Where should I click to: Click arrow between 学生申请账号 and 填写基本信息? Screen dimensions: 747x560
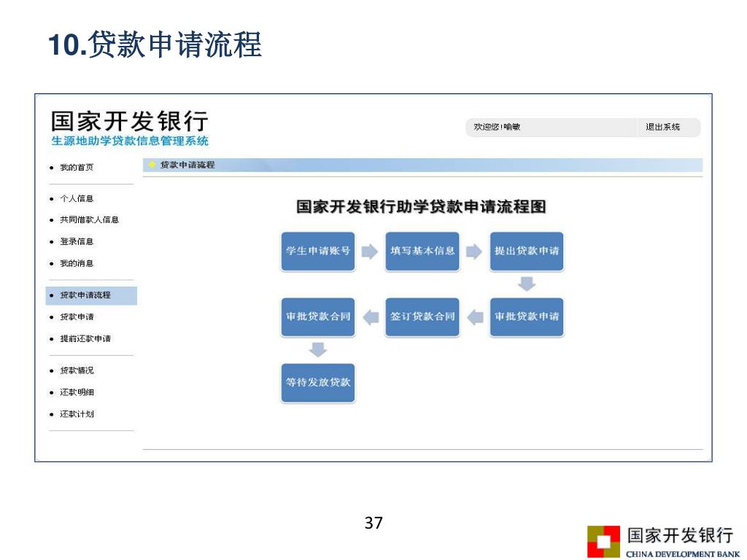click(x=370, y=252)
